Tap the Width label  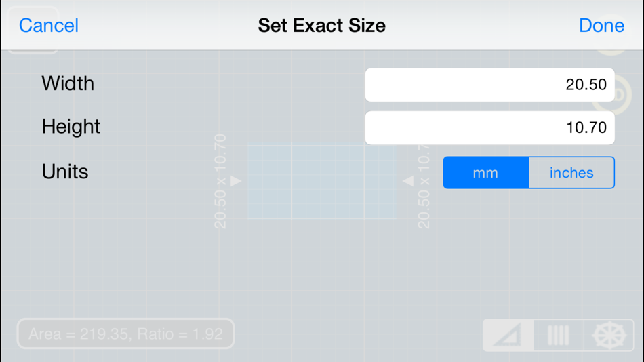(x=68, y=84)
